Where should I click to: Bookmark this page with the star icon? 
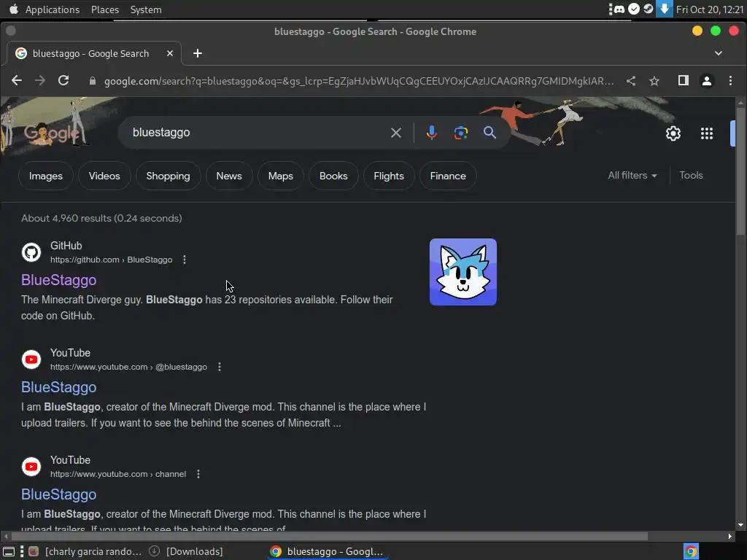tap(654, 81)
